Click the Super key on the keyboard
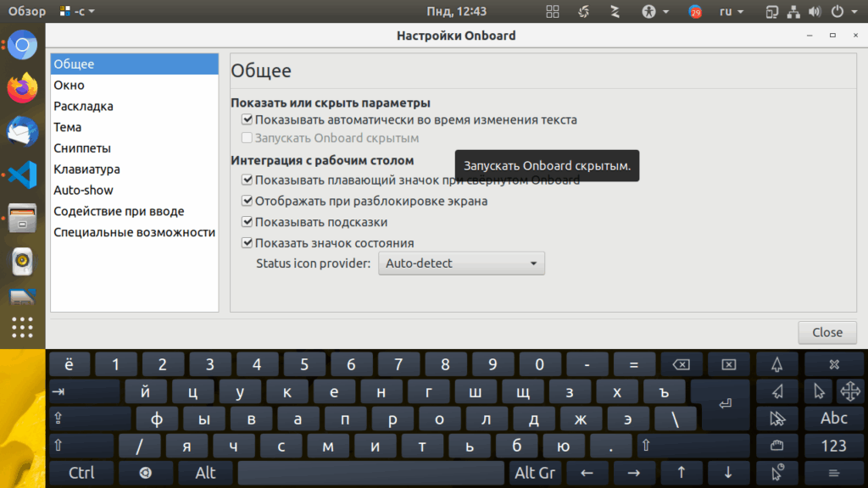This screenshot has height=488, width=868. point(145,473)
